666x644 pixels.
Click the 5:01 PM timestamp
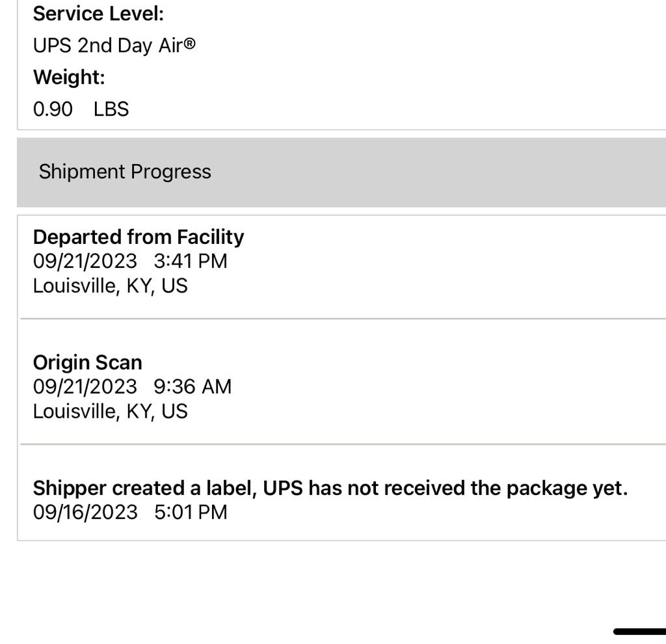pos(191,513)
